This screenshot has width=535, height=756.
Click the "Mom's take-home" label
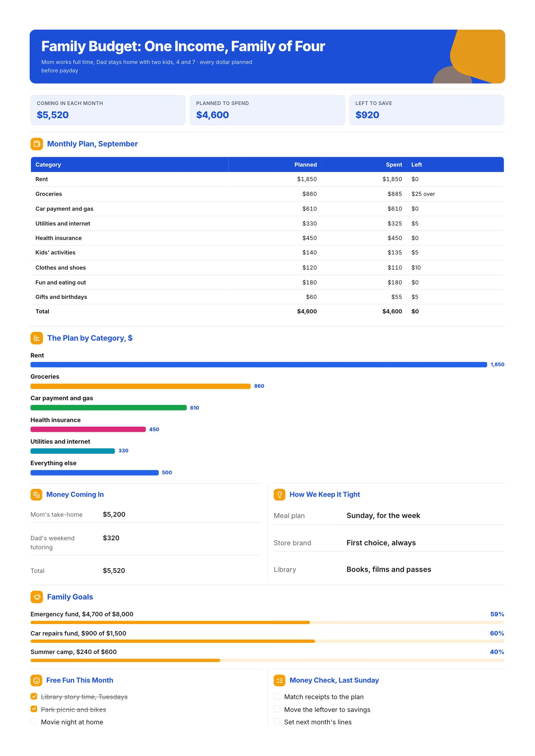pos(57,515)
